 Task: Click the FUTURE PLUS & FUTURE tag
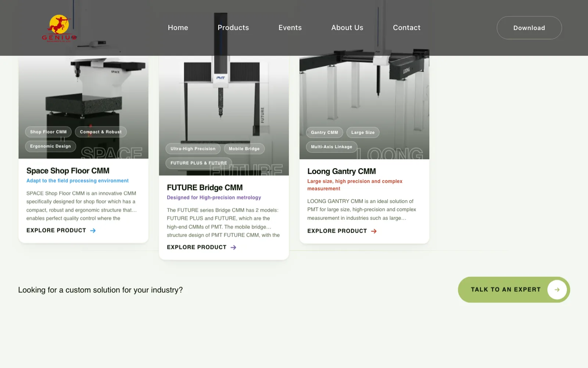[199, 163]
